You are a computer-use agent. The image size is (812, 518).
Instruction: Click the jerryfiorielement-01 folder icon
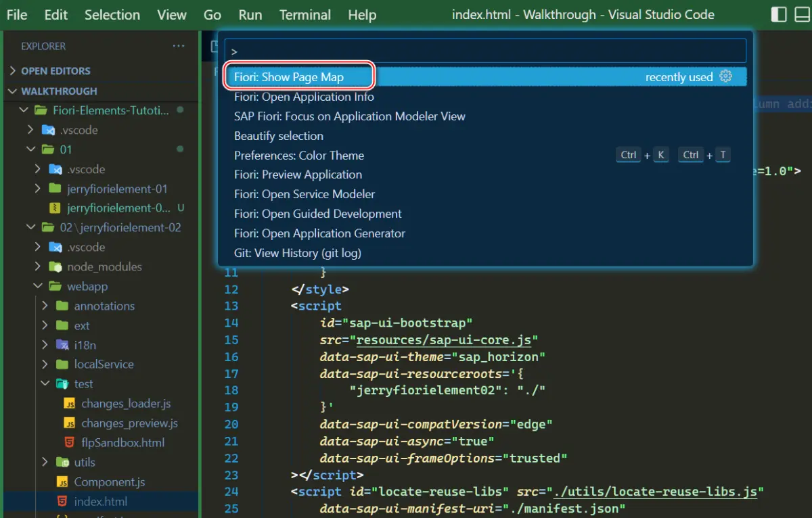55,189
